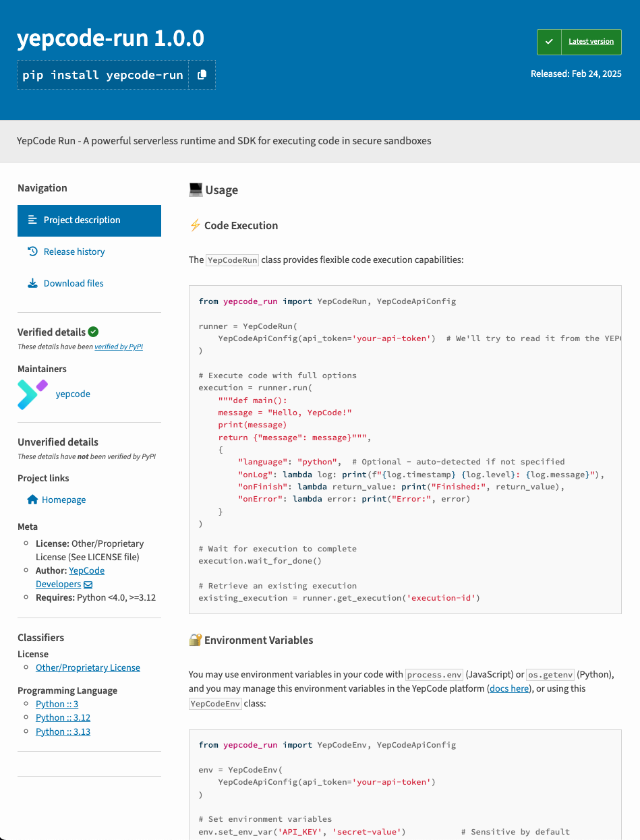Screen dimensions: 640x840
Task: Open the Project description tab
Action: [x=89, y=220]
